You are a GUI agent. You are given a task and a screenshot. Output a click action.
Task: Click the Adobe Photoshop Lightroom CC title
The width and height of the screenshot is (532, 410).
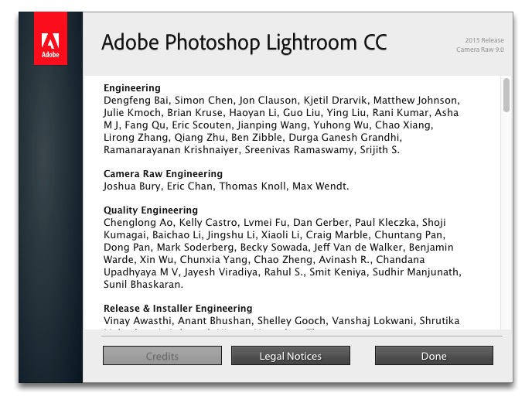(x=244, y=41)
